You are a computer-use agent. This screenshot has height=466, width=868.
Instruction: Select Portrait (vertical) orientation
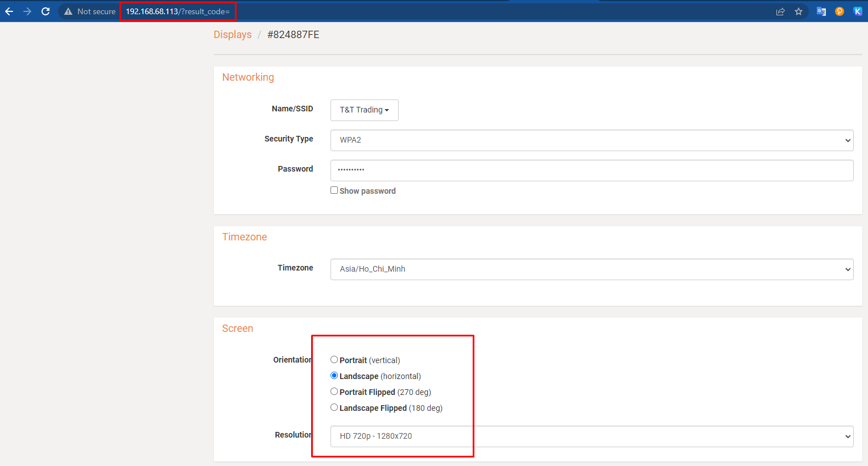[x=334, y=360]
